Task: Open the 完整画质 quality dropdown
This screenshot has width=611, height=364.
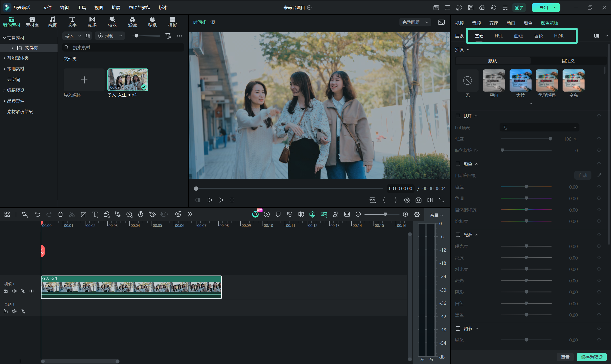Action: (x=415, y=22)
